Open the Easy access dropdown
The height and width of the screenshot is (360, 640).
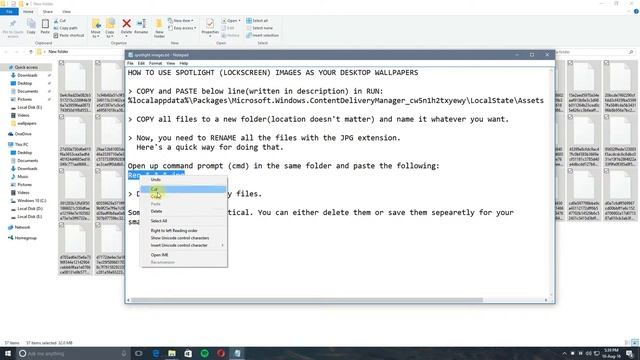click(182, 28)
